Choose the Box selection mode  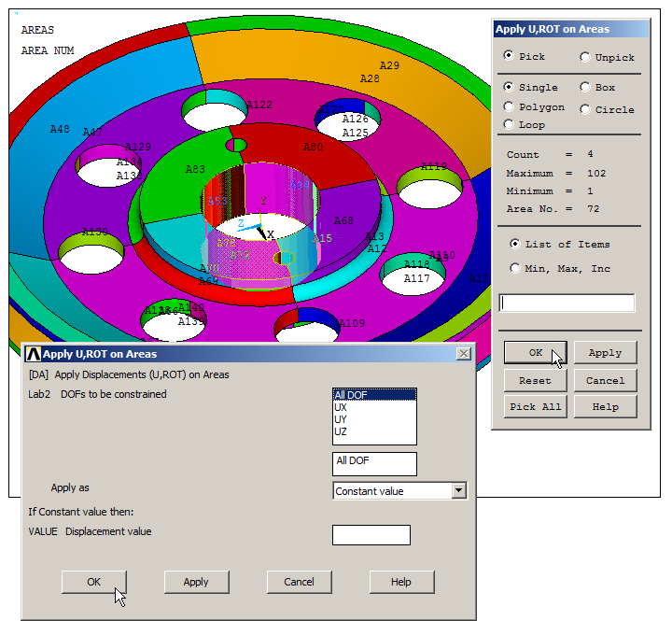click(x=585, y=88)
